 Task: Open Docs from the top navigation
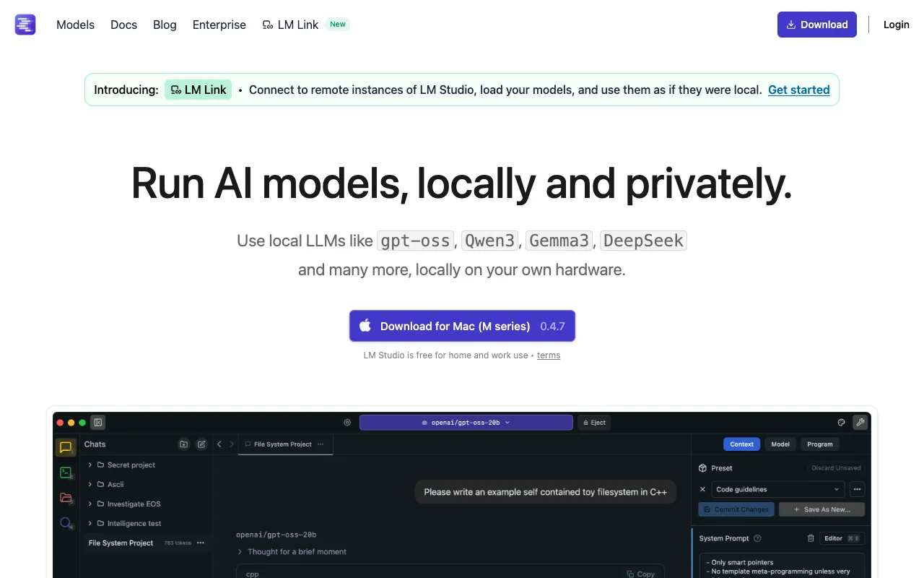click(x=123, y=25)
